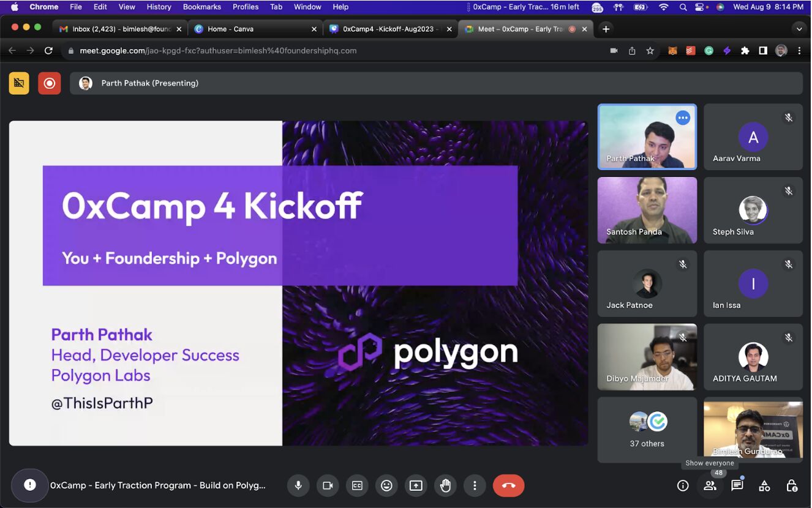Open the Activities panel
Viewport: 812px width, 508px height.
[x=764, y=486]
